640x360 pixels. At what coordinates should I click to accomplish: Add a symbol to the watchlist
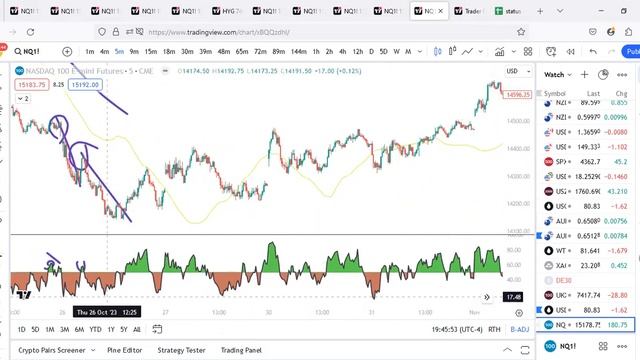[584, 74]
